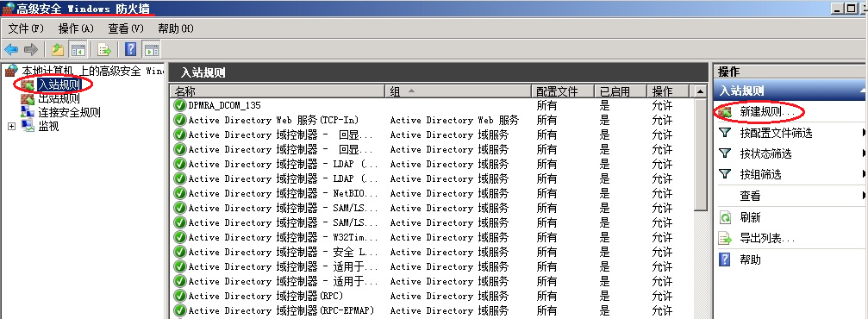Open the 查看(V) menu
This screenshot has width=868, height=319.
point(126,28)
